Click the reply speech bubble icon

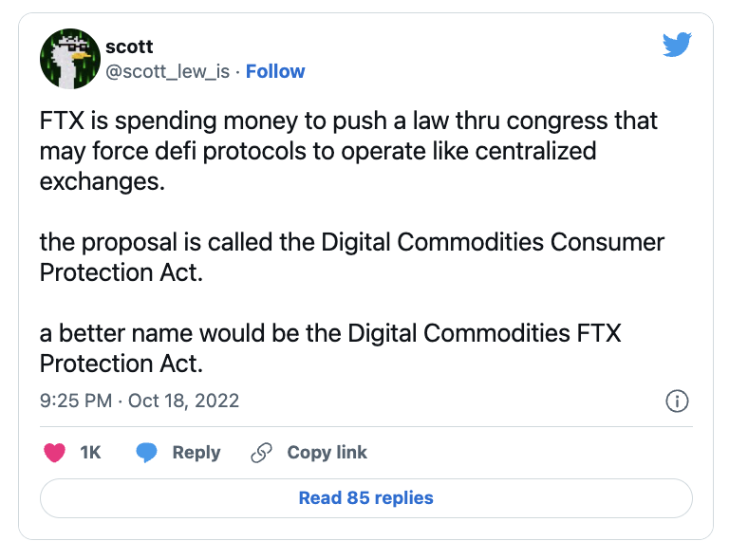[x=146, y=453]
